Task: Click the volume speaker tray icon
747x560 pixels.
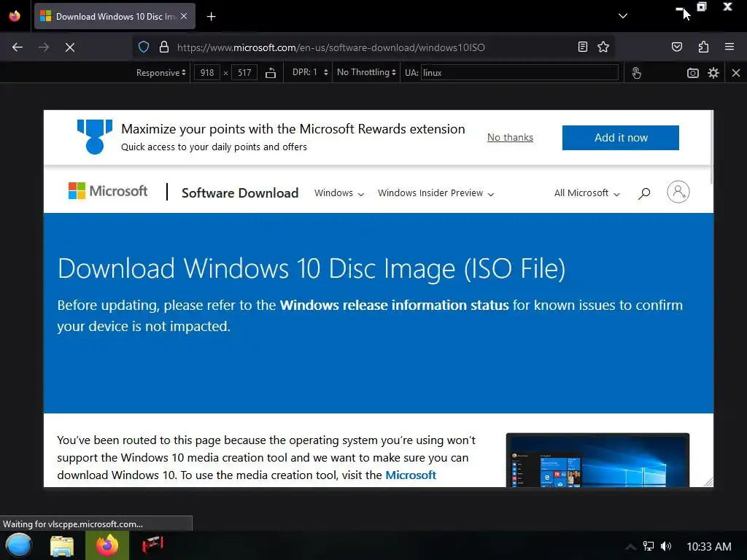Action: (x=666, y=546)
